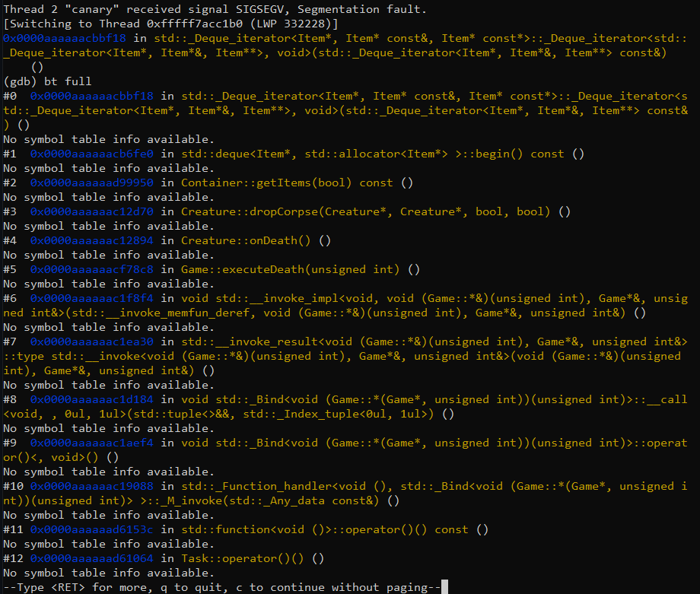Select address 0x0000aaaaaad61064 in Task operator frame
The height and width of the screenshot is (594, 700).
91,558
